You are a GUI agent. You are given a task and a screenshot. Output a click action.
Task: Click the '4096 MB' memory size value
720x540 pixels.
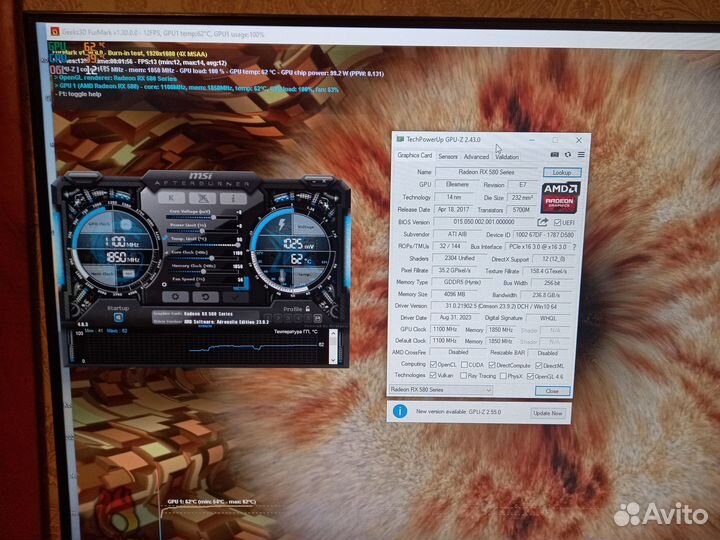(x=455, y=294)
